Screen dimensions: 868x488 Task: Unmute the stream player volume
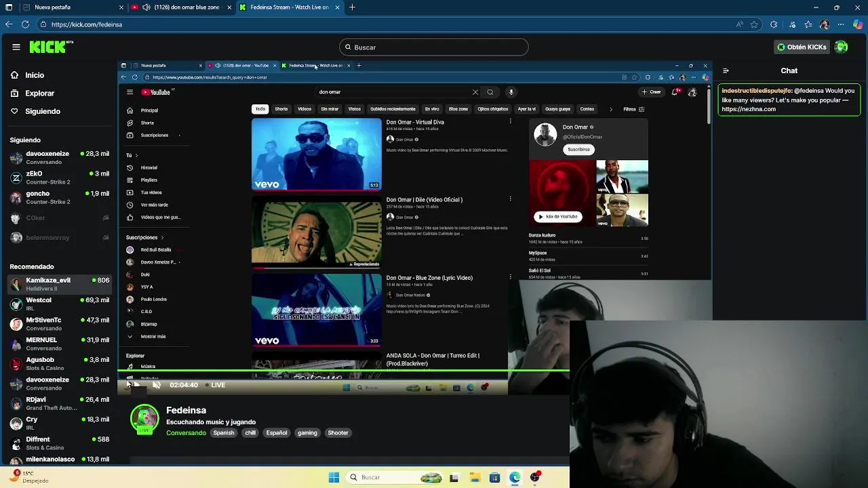point(157,384)
